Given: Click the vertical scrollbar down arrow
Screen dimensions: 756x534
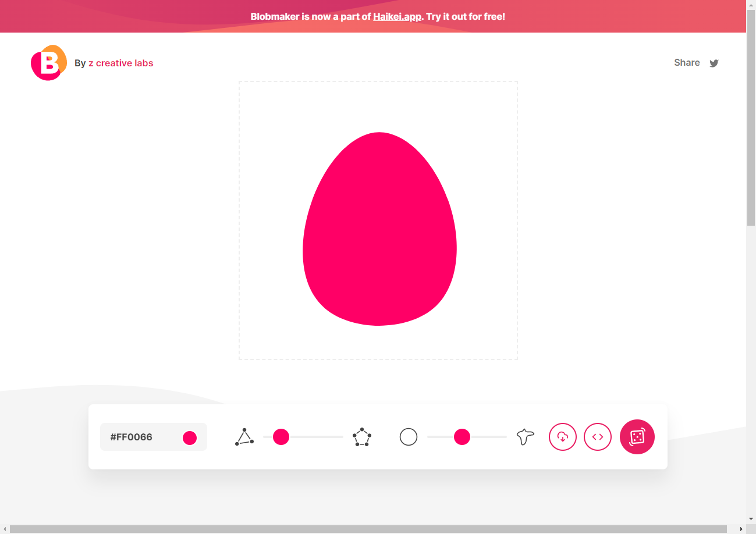Looking at the screenshot, I should pos(751,519).
